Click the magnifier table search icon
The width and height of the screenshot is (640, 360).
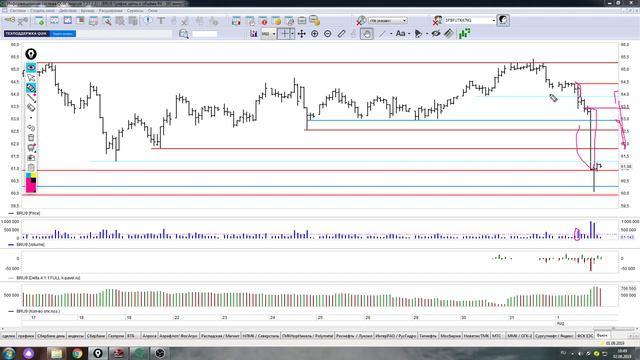pos(184,34)
